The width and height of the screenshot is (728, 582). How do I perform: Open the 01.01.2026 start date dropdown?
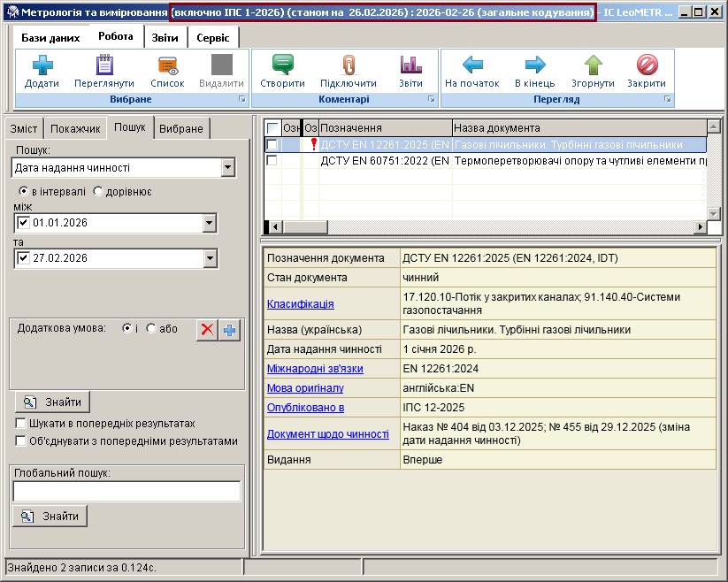210,222
